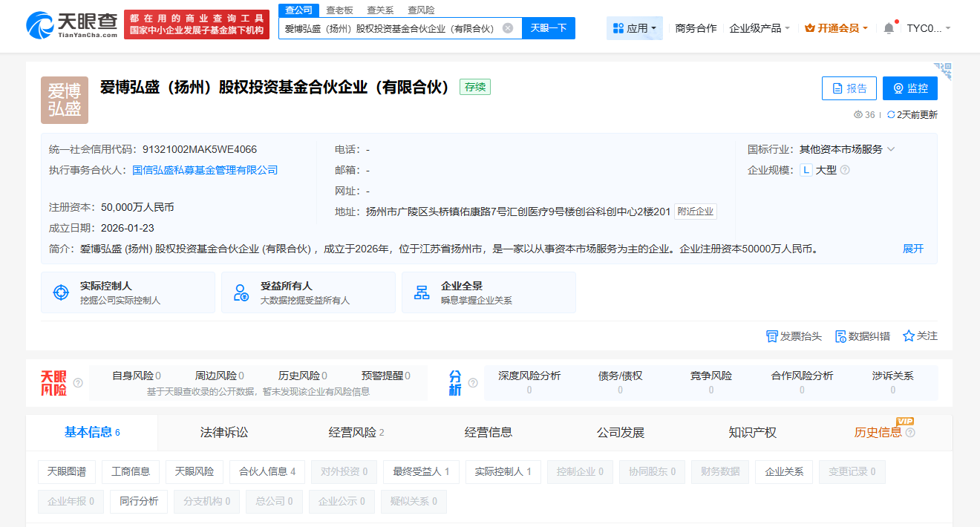980x527 pixels.
Task: Open 数据纠错 data correction
Action: coord(862,336)
